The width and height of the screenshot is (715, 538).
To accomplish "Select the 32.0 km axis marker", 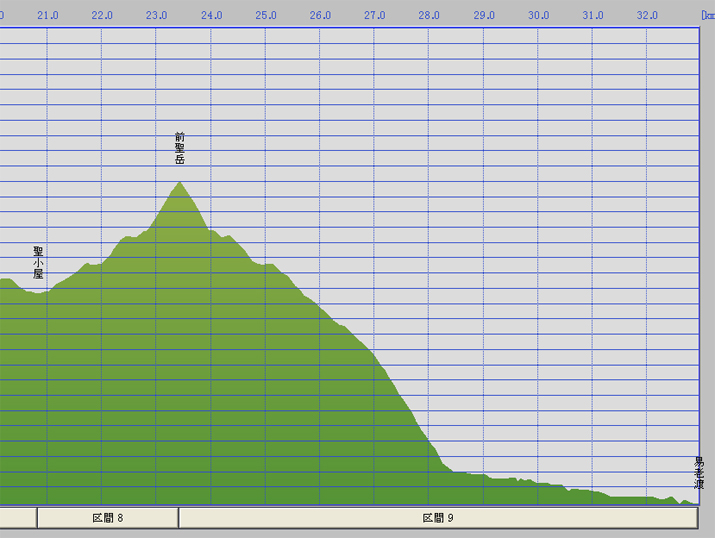I will pos(648,16).
